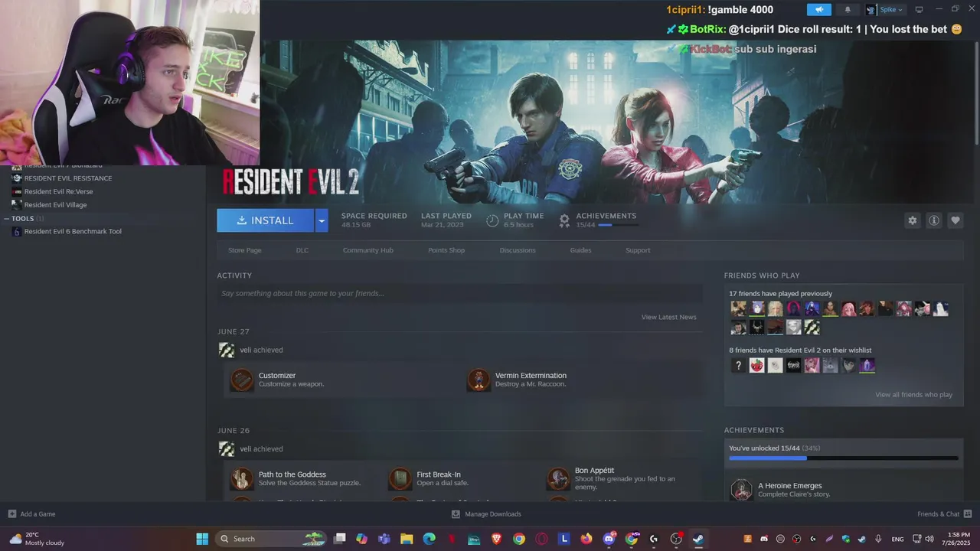
Task: Switch to Big Picture mode icon
Action: (x=919, y=10)
